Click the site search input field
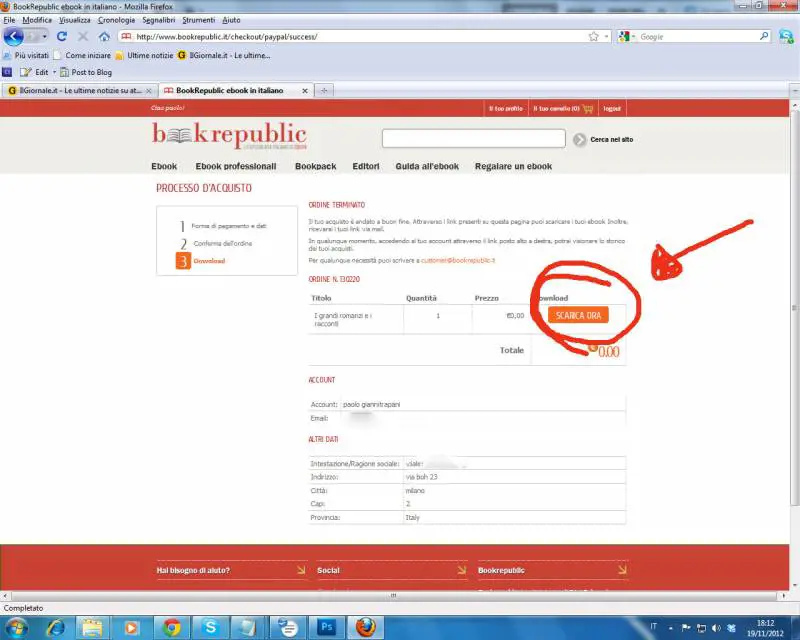This screenshot has height=640, width=800. [473, 138]
